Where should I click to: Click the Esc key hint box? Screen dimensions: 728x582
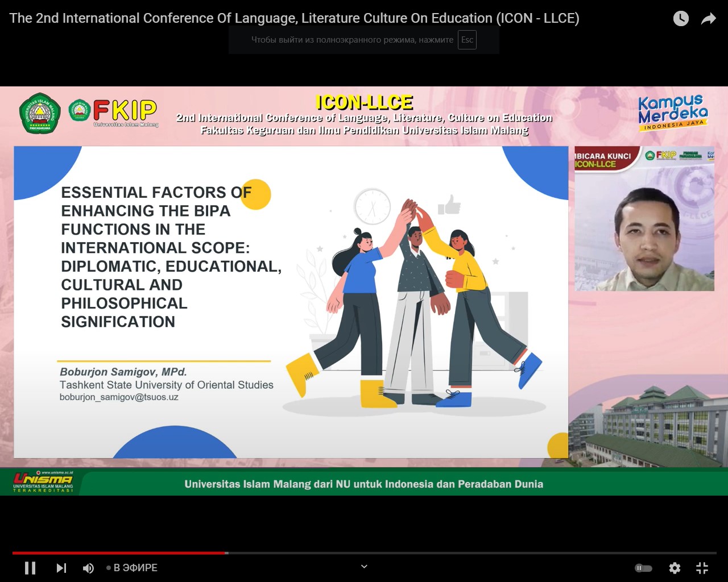coord(467,40)
